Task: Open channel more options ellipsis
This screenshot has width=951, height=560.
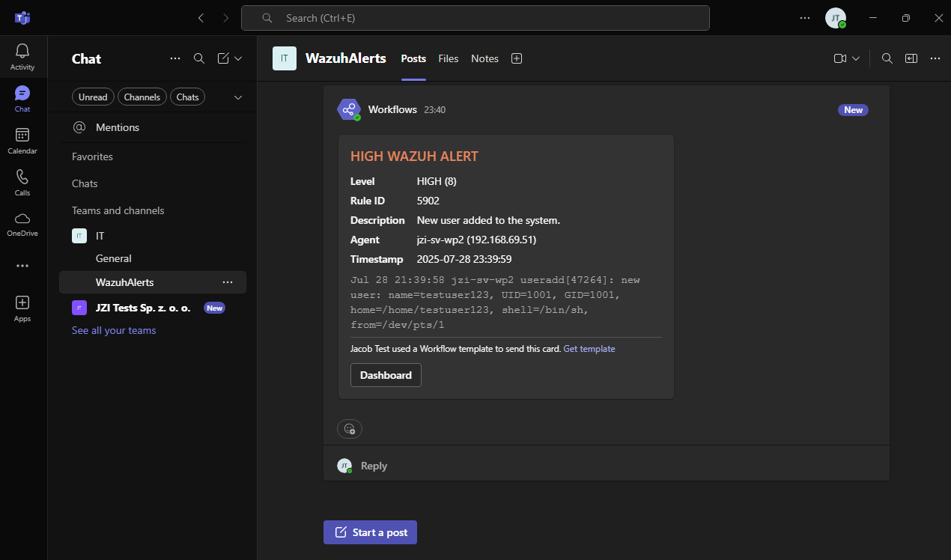Action: [935, 58]
